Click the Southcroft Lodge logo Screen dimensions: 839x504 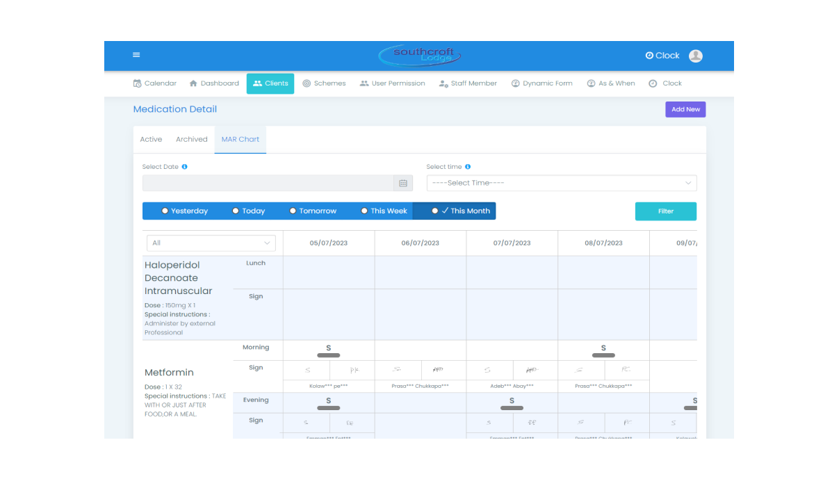tap(419, 56)
